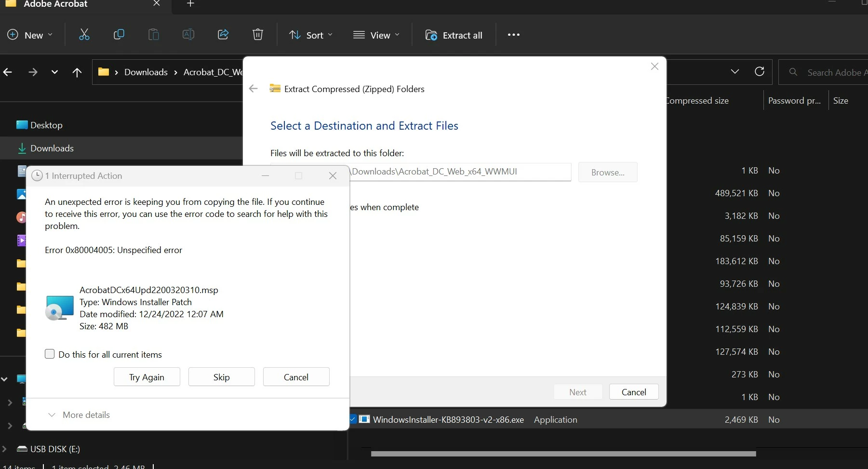Click the Paste clipboard icon

pos(153,35)
